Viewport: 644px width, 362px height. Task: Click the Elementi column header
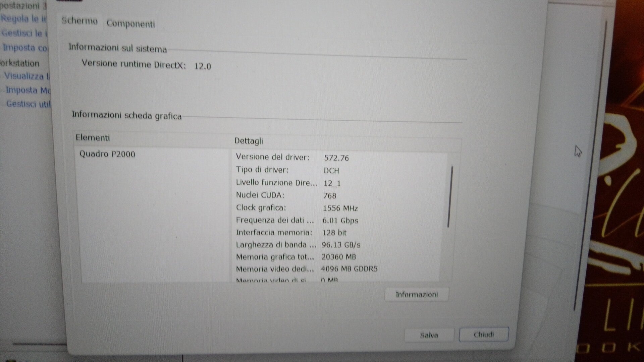pos(93,138)
